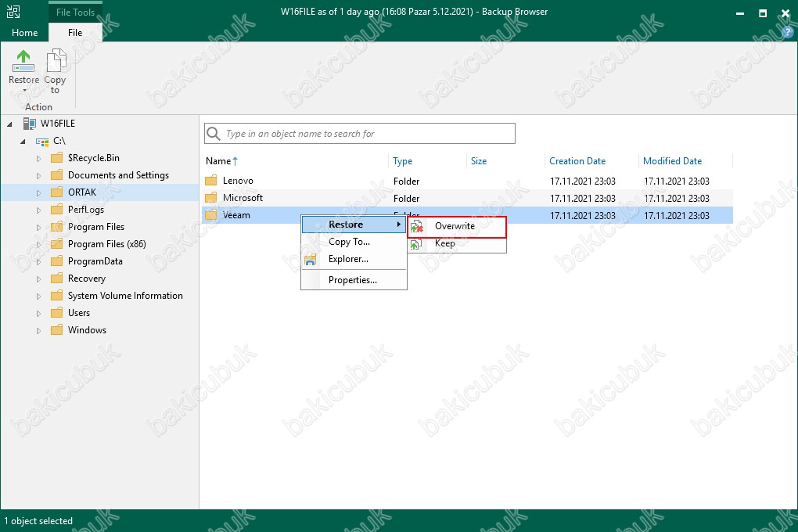Click the Users folder icon in tree
Viewport: 798px width, 532px height.
(x=57, y=313)
